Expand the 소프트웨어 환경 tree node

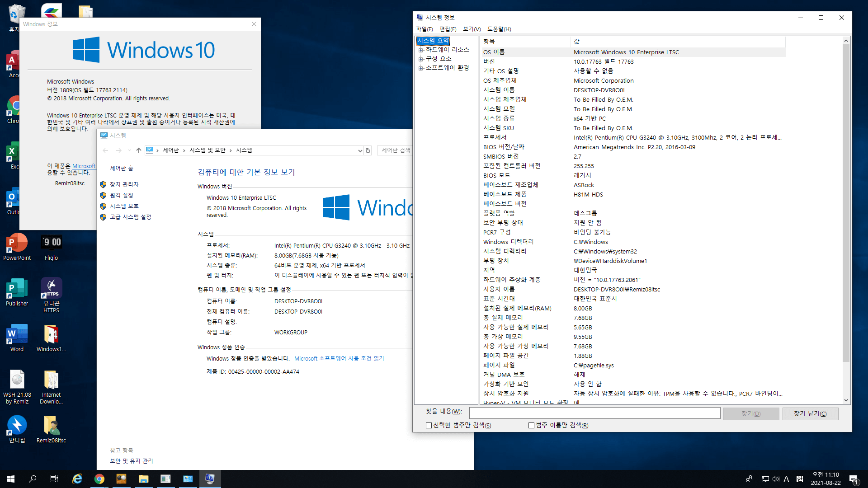[420, 68]
